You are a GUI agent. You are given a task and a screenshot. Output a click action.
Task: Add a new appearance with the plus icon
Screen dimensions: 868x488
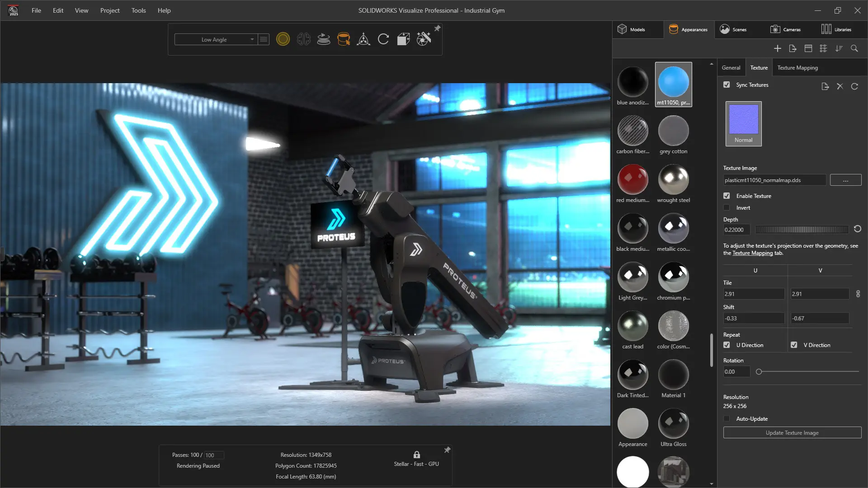[x=778, y=48]
